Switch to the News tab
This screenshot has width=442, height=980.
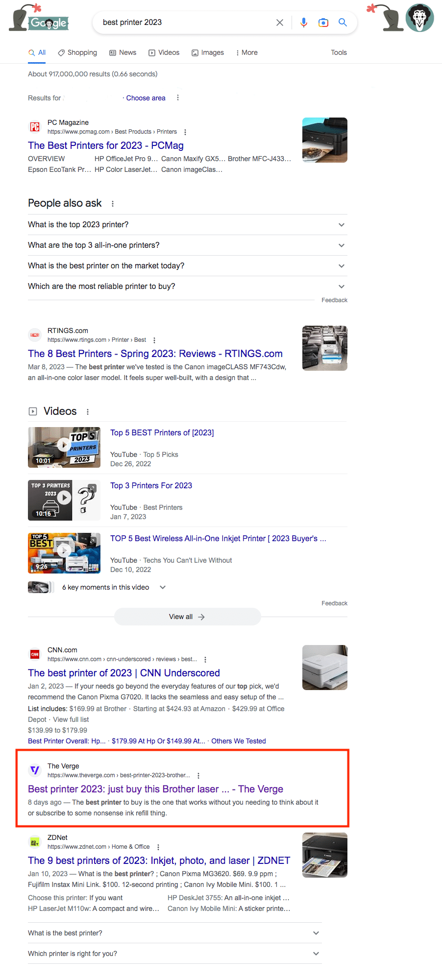click(x=123, y=52)
